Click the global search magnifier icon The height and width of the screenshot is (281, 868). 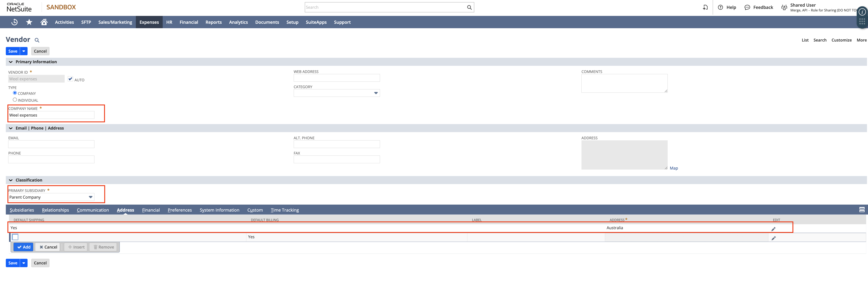tap(469, 7)
